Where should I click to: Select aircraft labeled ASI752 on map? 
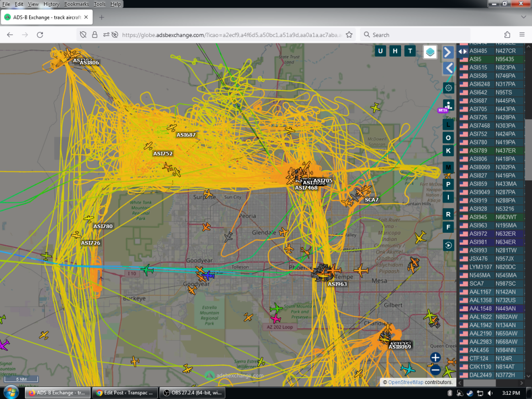coord(148,146)
